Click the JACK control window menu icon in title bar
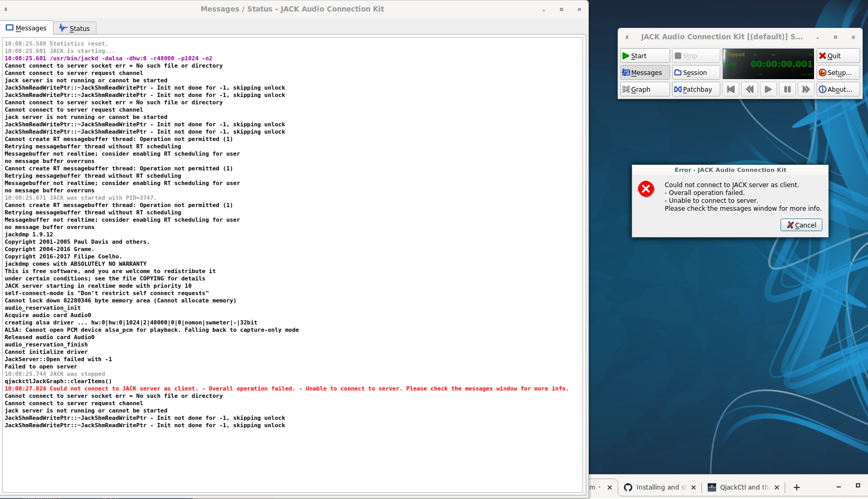This screenshot has height=499, width=868. click(x=627, y=37)
